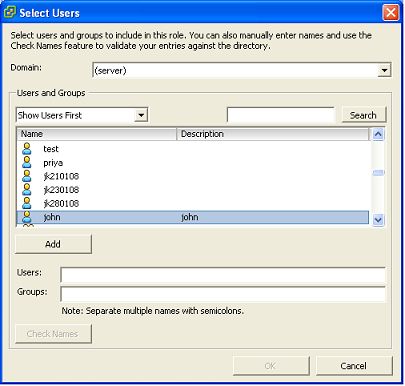405x386 pixels.
Task: Focus the search text field
Action: pos(281,115)
